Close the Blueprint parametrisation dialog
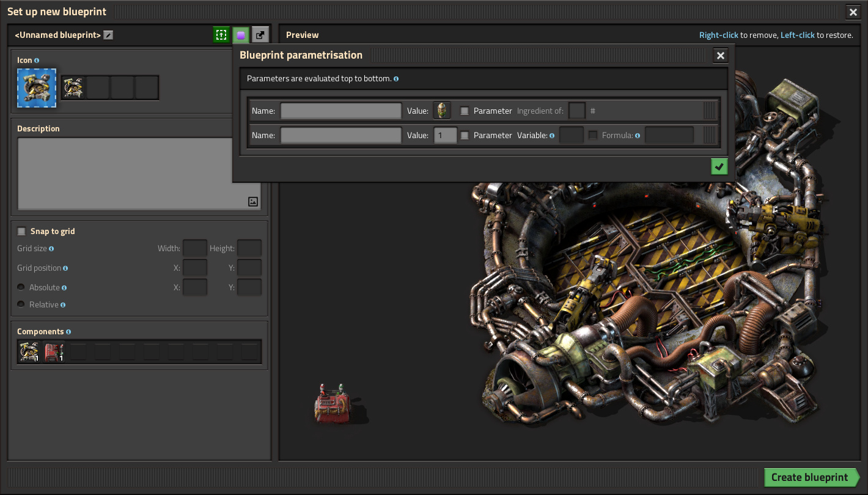Image resolution: width=868 pixels, height=495 pixels. point(721,56)
